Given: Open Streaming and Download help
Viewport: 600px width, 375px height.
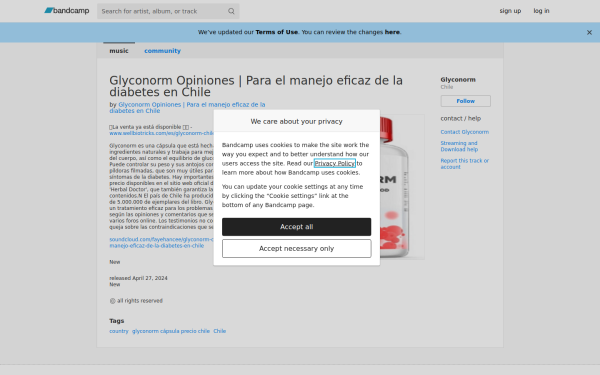Looking at the screenshot, I should (x=459, y=146).
